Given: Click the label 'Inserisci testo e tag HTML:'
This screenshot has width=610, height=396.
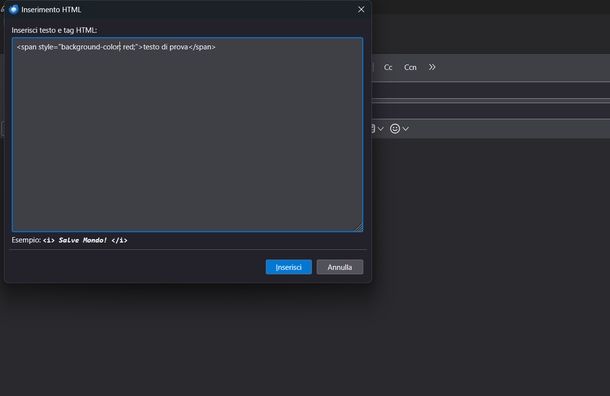Looking at the screenshot, I should tap(54, 30).
